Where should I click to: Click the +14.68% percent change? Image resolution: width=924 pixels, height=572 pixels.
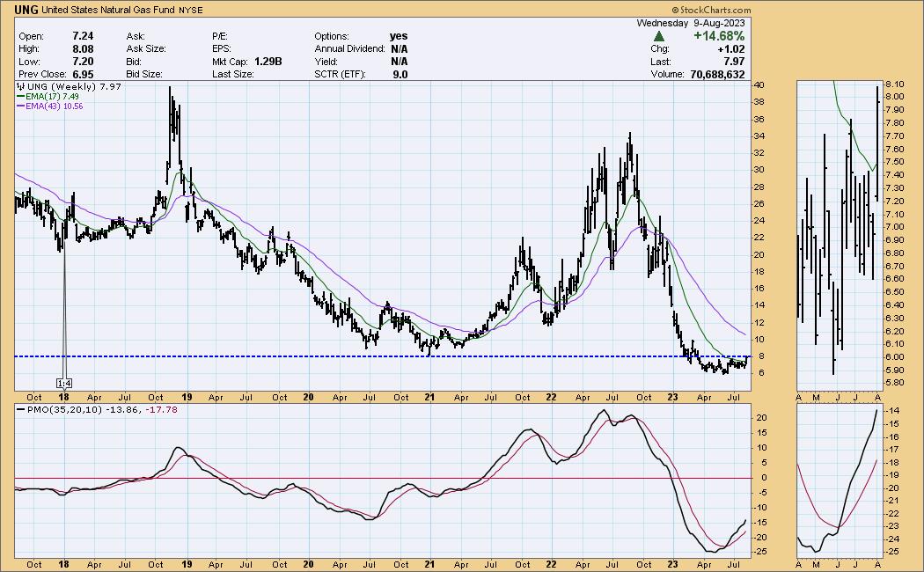click(x=719, y=36)
